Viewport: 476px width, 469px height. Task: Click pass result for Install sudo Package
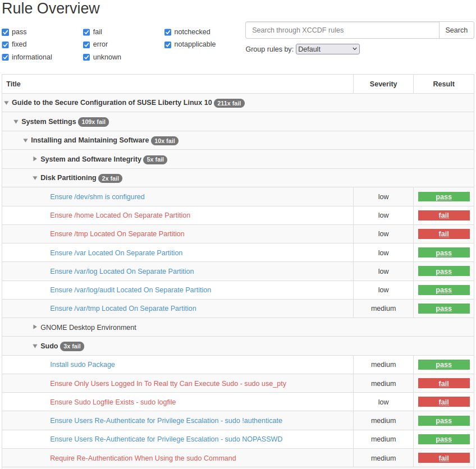pyautogui.click(x=443, y=365)
